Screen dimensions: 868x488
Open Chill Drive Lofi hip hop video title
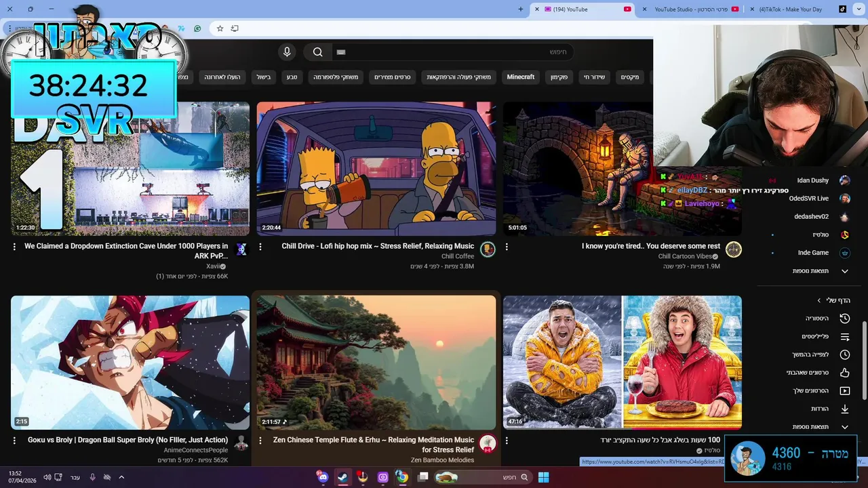378,246
